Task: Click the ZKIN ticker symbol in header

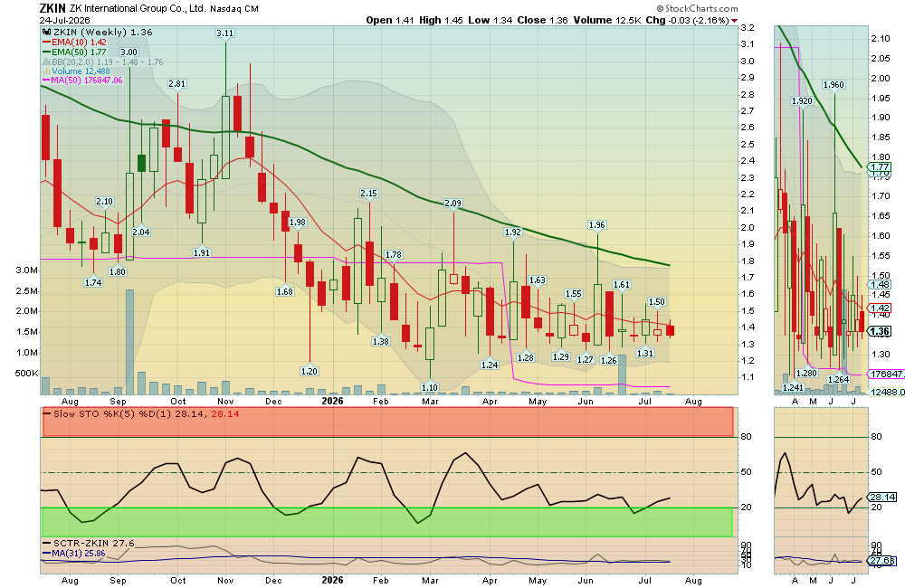Action: pos(52,8)
